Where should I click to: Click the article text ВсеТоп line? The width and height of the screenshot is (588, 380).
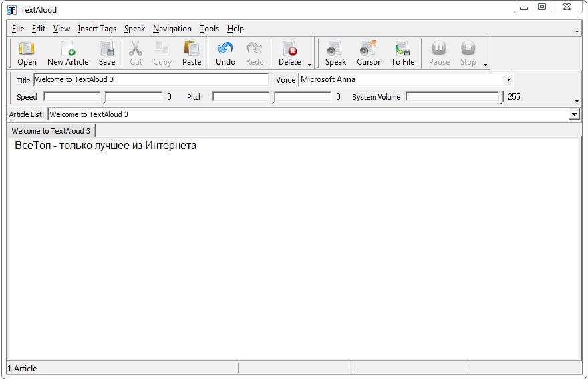pos(106,146)
